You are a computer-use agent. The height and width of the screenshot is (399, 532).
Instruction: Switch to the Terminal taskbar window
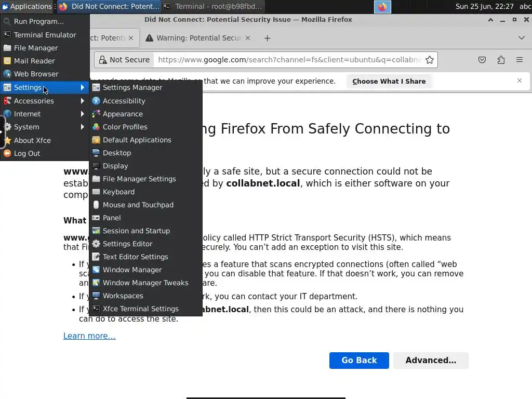pyautogui.click(x=212, y=6)
